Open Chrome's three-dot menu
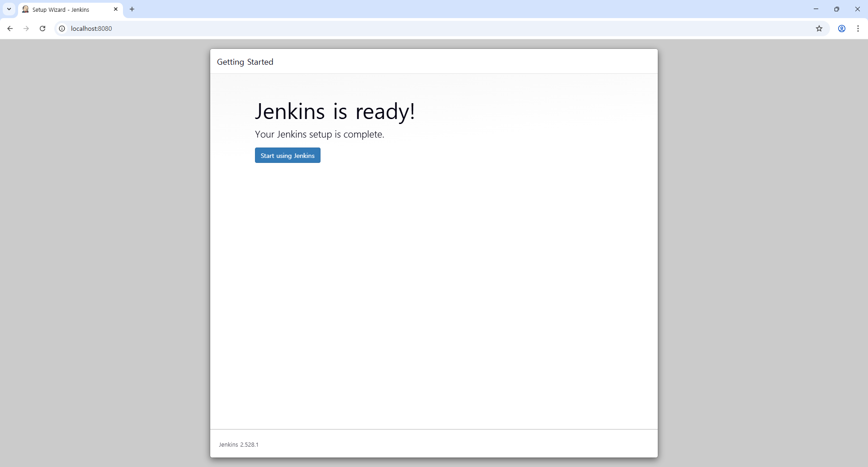This screenshot has height=467, width=868. pos(858,29)
